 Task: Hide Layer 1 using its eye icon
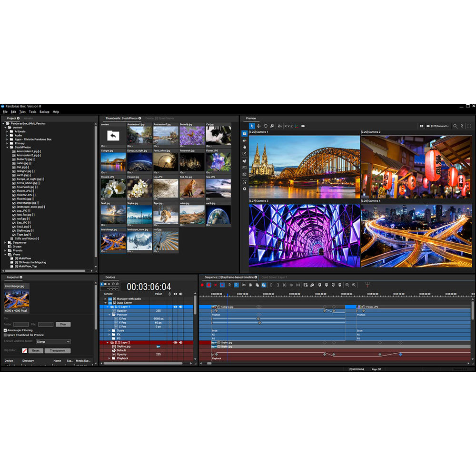pos(175,307)
